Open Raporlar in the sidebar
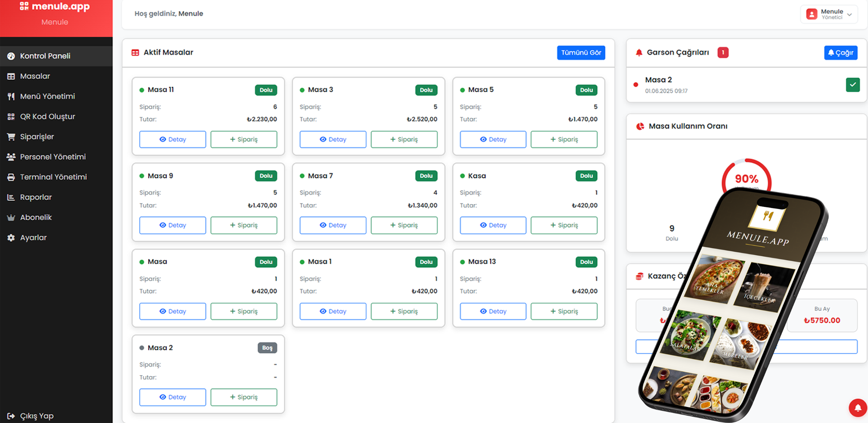 (36, 197)
